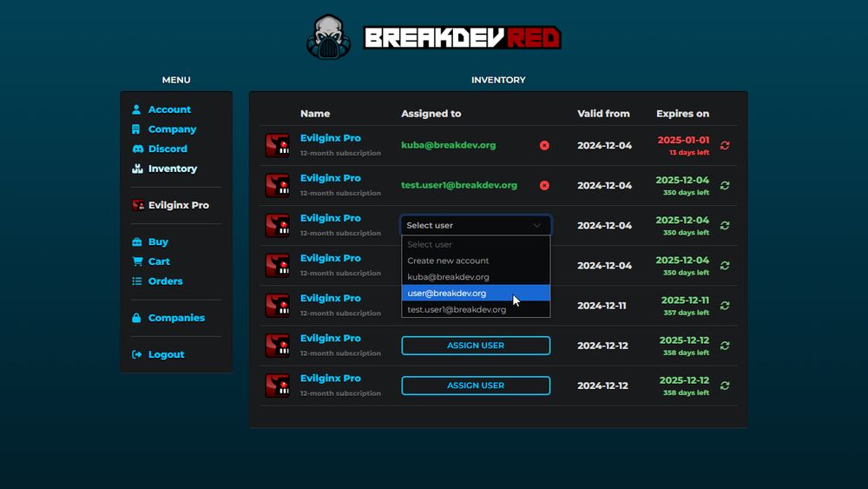
Task: Click the 'Valid from' column header
Action: pyautogui.click(x=603, y=114)
